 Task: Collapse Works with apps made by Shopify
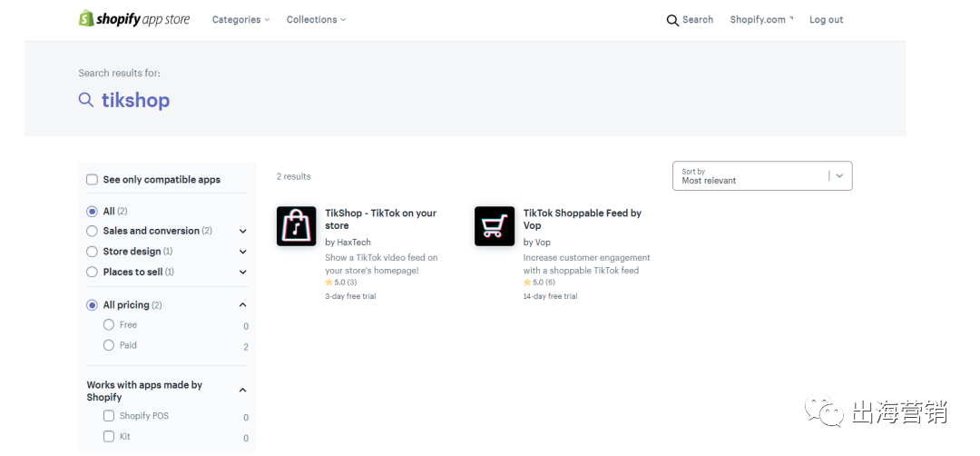pyautogui.click(x=243, y=391)
